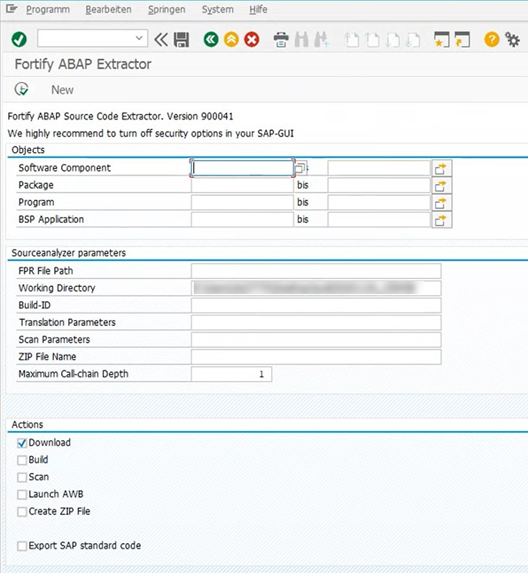Click Package lower-value field
528x573 pixels.
pyautogui.click(x=242, y=185)
